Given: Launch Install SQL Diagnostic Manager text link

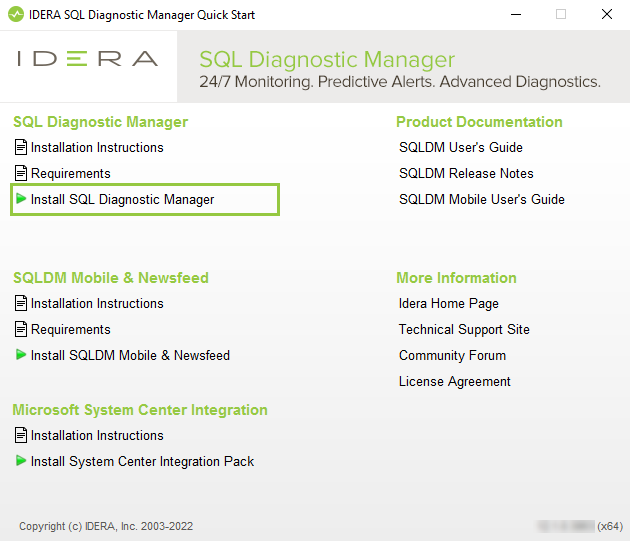Looking at the screenshot, I should (122, 199).
